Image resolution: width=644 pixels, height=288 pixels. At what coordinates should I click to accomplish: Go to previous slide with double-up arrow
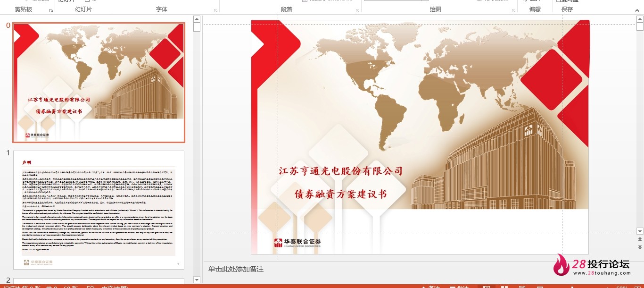[x=640, y=240]
